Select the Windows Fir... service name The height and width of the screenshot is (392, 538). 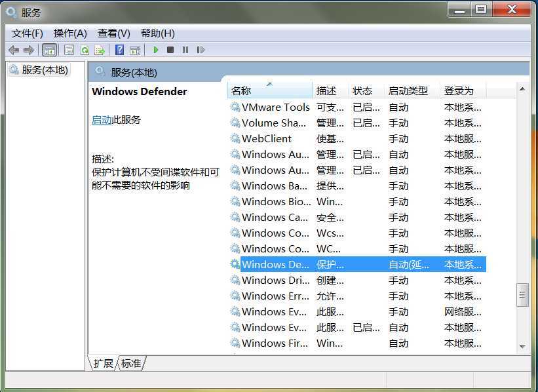275,343
